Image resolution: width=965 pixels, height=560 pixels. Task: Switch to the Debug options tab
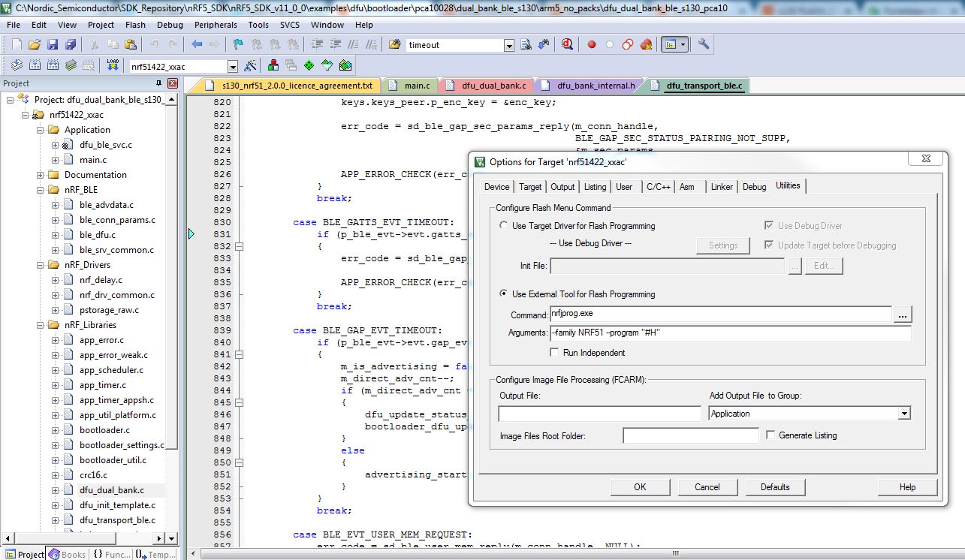pos(754,187)
